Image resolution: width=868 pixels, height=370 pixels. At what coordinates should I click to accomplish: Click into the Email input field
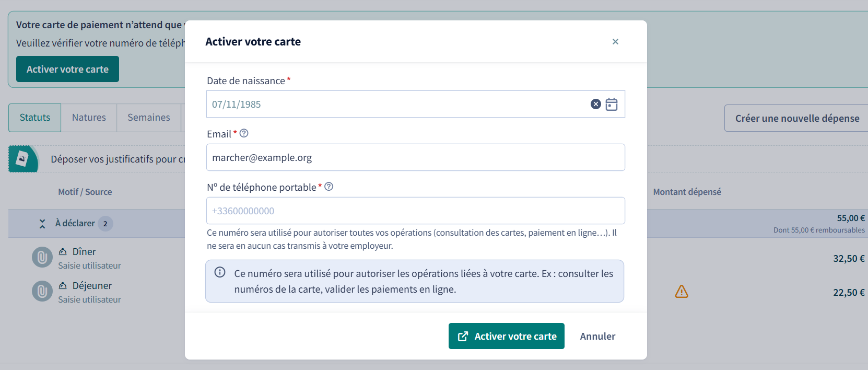416,157
